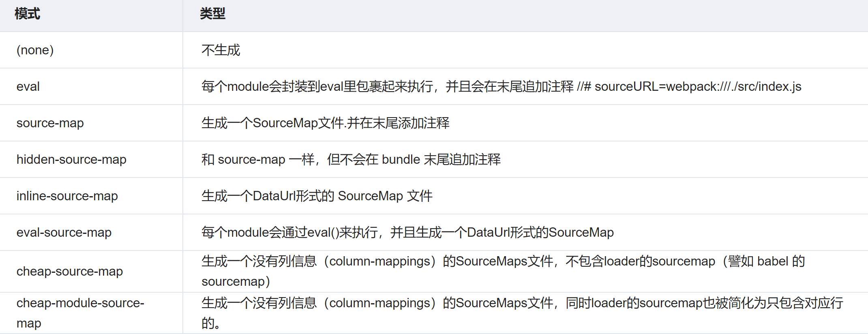Click description mentioning 不包含loader的sourcemap

[525, 271]
